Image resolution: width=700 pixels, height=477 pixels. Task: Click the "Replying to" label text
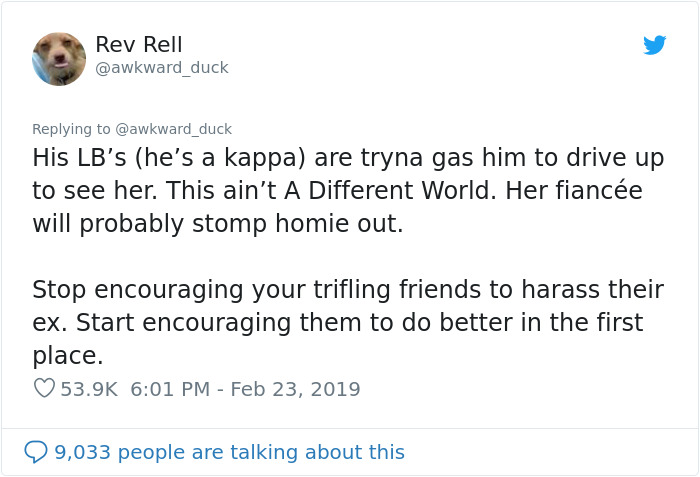pos(71,129)
